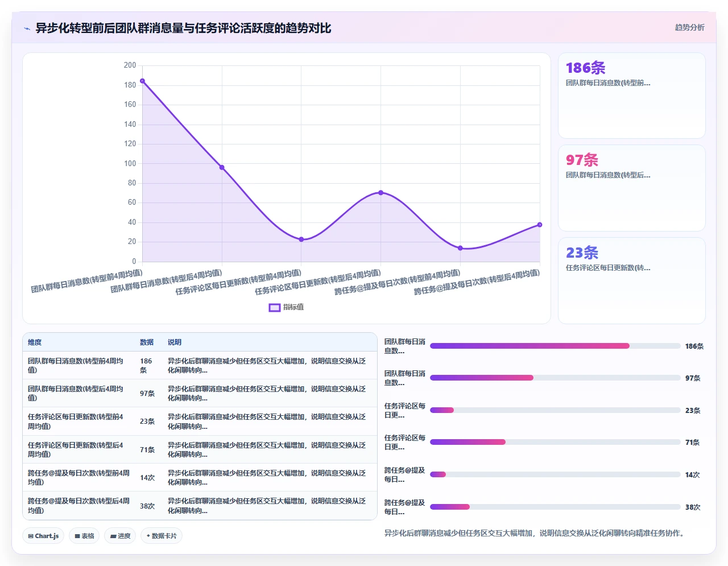Click the 数据卡片 tag
The width and height of the screenshot is (728, 566).
click(x=162, y=536)
